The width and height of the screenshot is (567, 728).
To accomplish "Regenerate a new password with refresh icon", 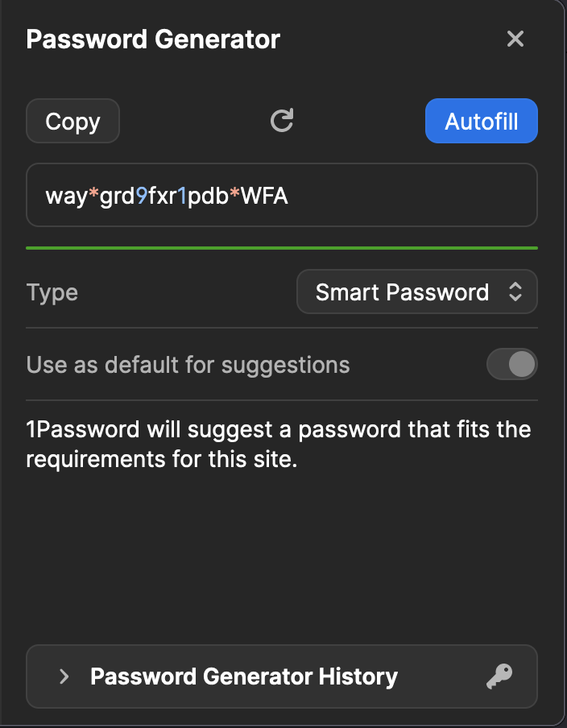I will (281, 121).
